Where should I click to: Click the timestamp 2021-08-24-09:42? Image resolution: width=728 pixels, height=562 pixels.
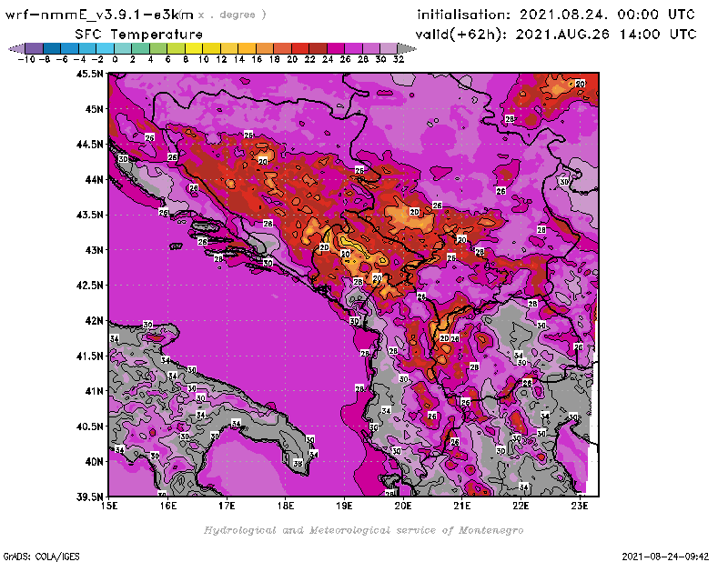(665, 556)
